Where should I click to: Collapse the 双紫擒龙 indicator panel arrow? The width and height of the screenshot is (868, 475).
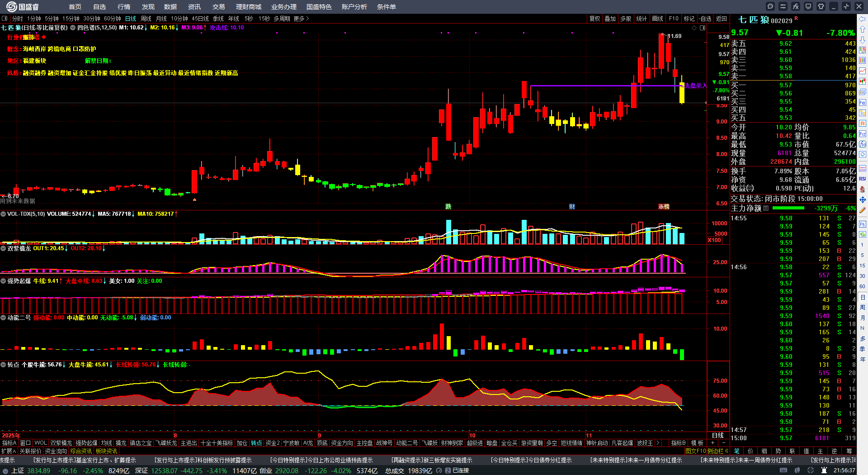tap(3, 248)
